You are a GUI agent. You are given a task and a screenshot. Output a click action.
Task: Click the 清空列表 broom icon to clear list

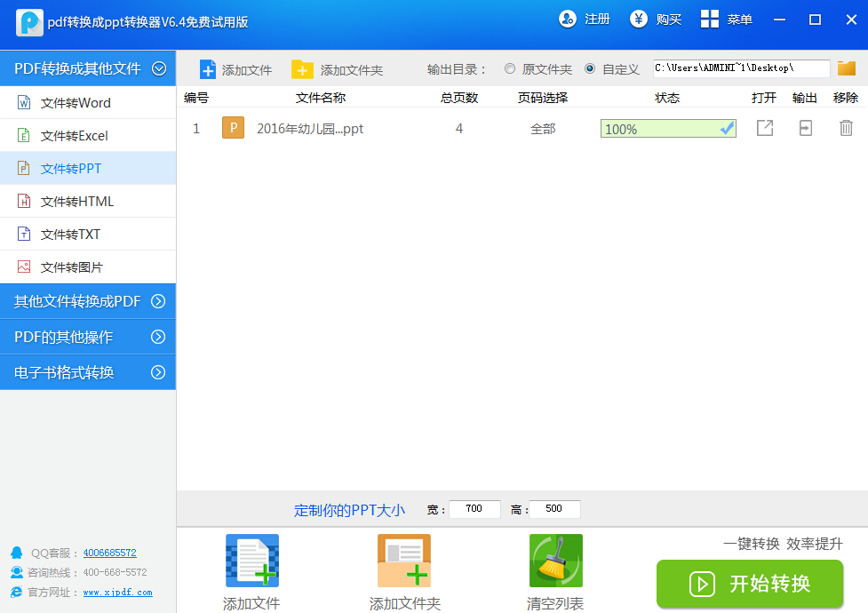coord(555,560)
